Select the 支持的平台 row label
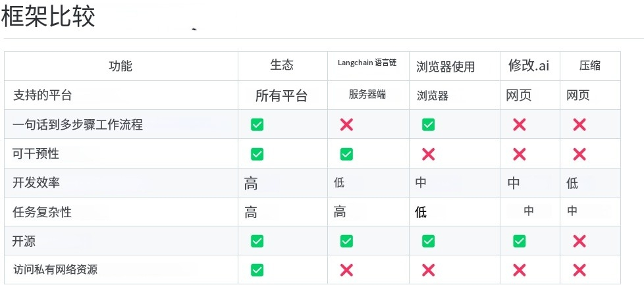Screen dimensions: 644x287 [x=42, y=95]
